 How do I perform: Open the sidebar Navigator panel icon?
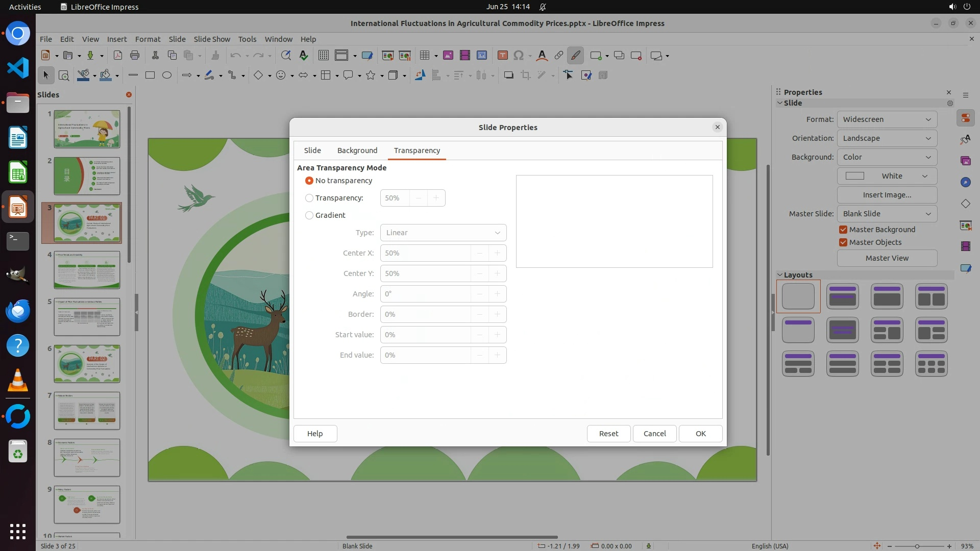[x=965, y=182]
